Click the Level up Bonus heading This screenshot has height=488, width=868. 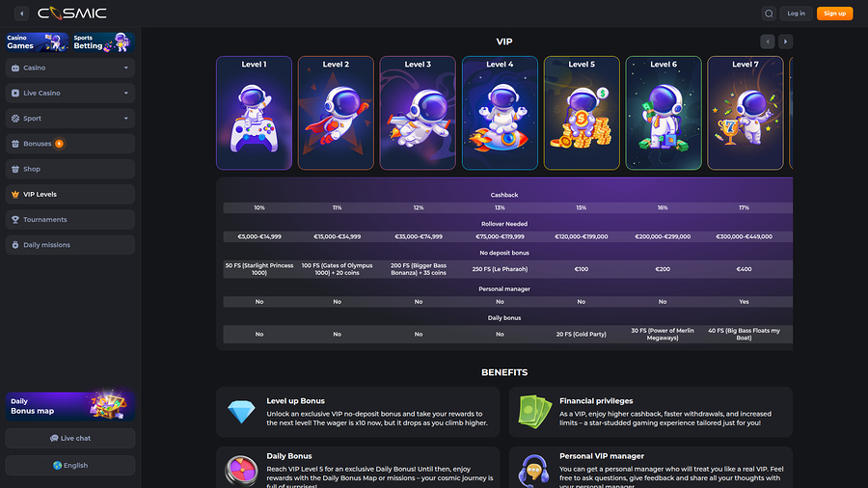pos(296,401)
